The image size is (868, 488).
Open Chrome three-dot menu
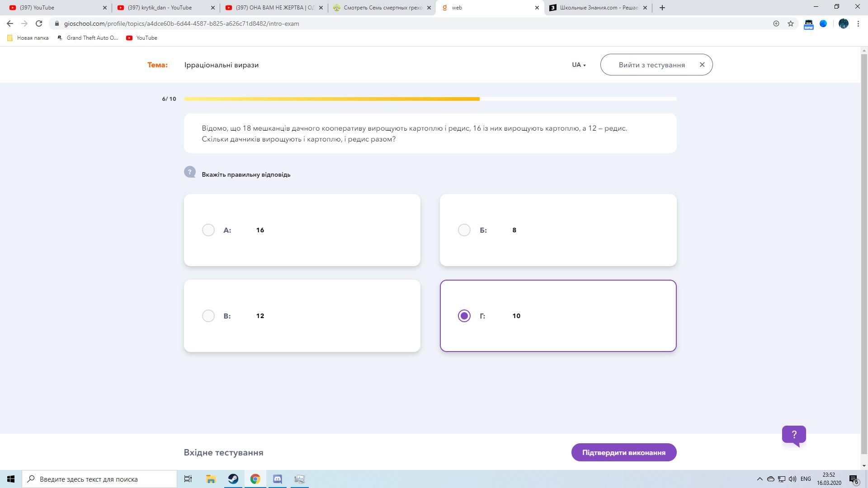tap(858, 23)
